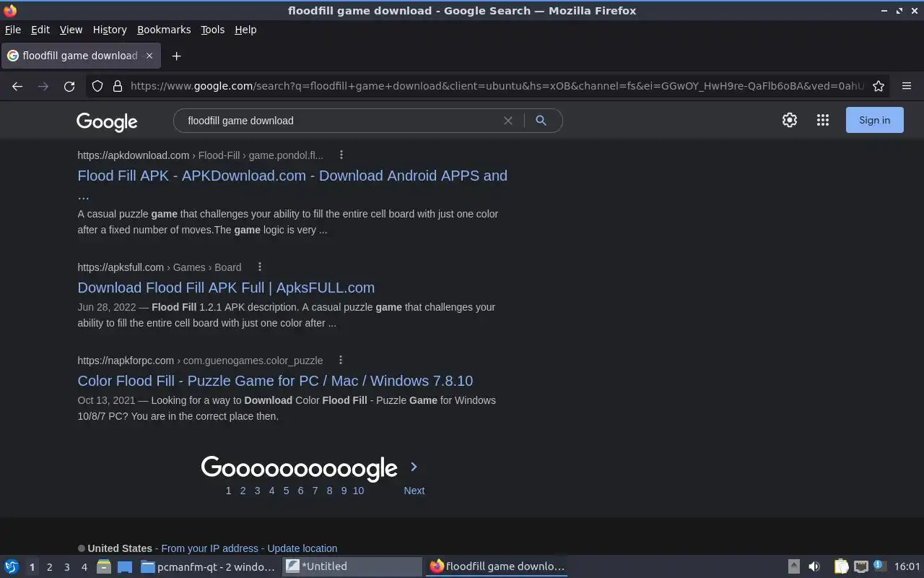Click the Sign in button

pyautogui.click(x=874, y=121)
